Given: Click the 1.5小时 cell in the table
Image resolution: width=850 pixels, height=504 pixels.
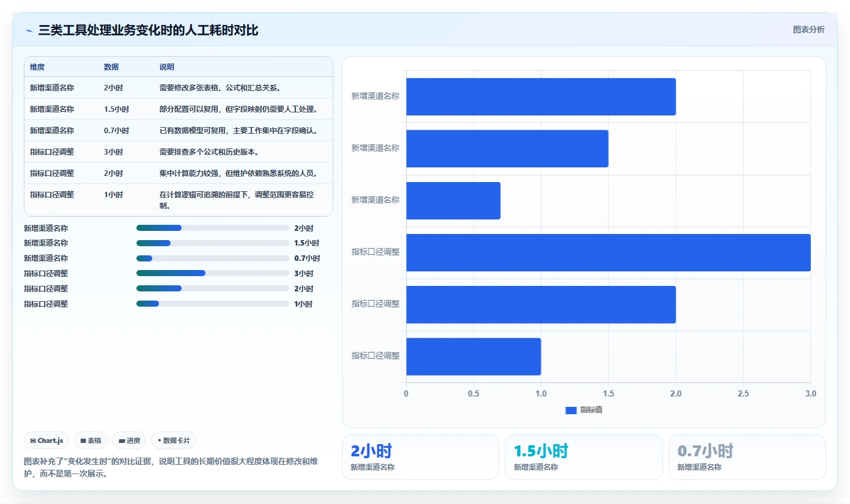Looking at the screenshot, I should click(116, 109).
